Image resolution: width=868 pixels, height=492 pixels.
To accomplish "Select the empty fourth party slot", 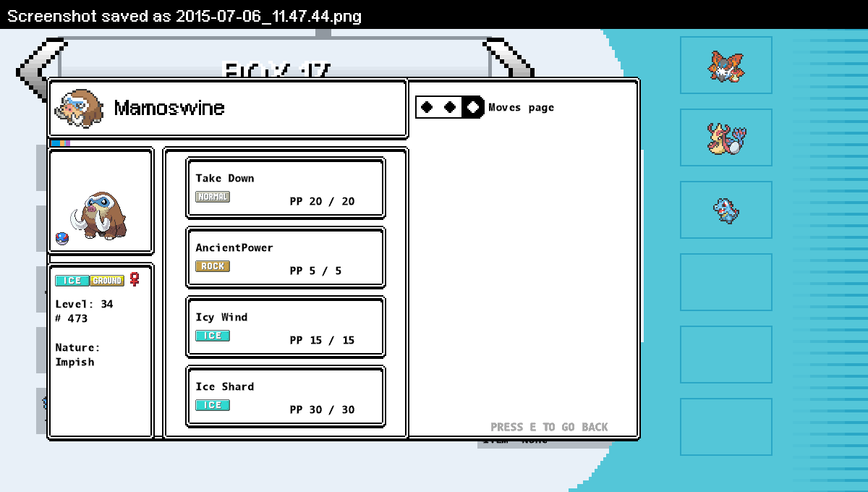I will point(726,282).
